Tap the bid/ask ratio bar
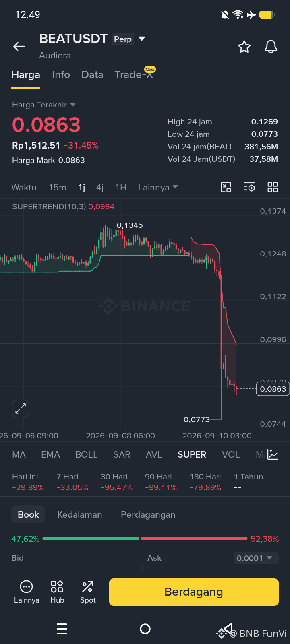 coord(145,539)
